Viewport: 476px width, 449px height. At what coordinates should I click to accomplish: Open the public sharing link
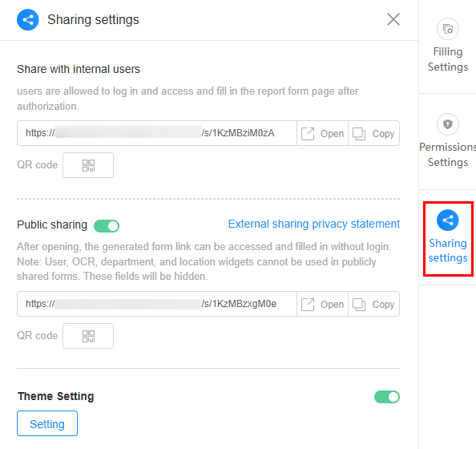pos(322,304)
